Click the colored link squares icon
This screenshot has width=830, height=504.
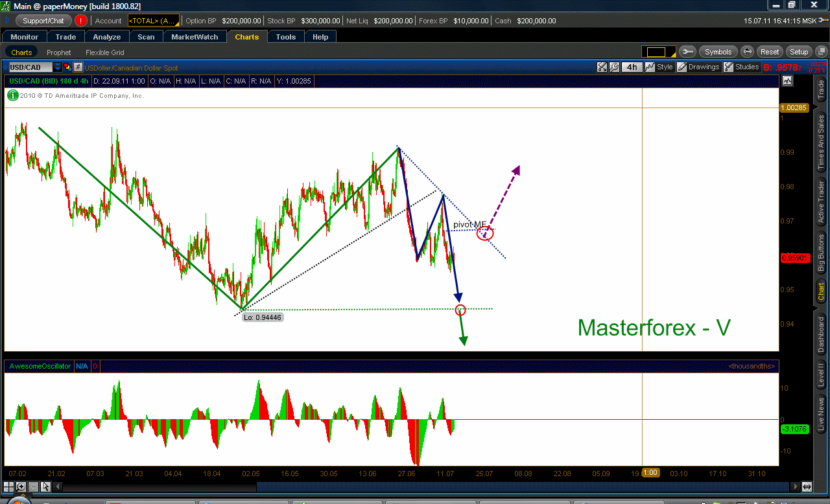(x=67, y=67)
